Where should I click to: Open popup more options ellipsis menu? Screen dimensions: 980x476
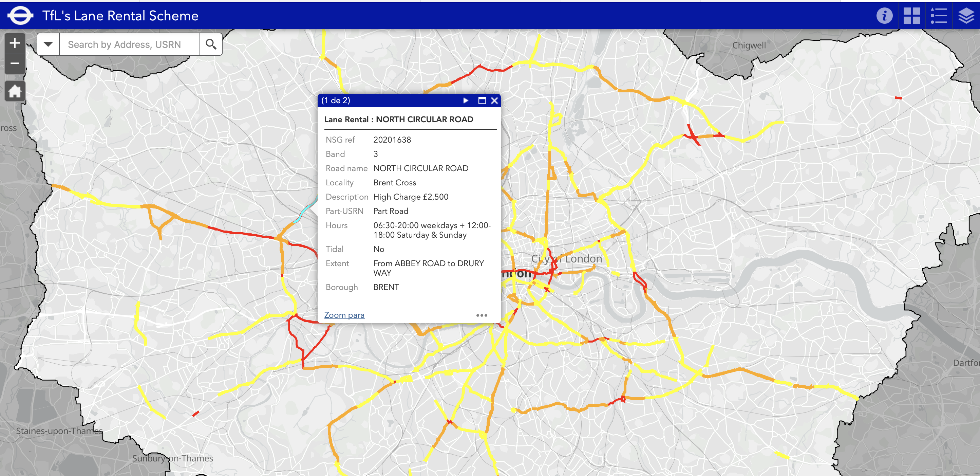click(x=482, y=315)
